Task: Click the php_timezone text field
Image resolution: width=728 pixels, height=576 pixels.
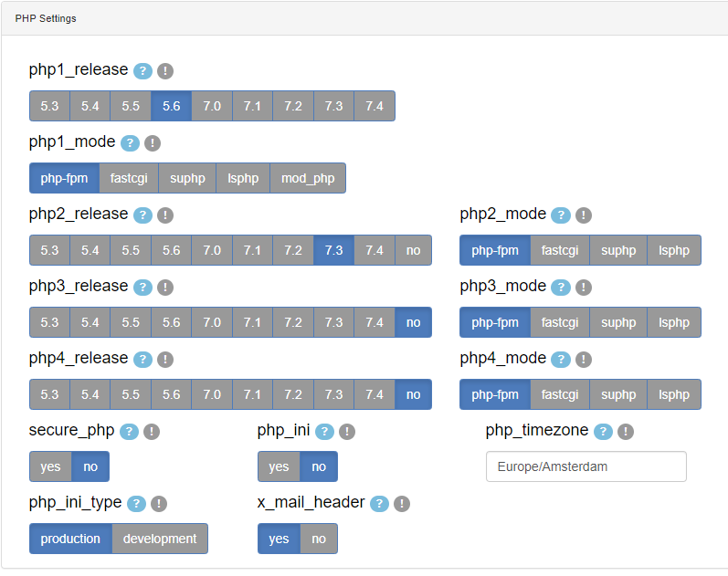Action: pos(586,466)
